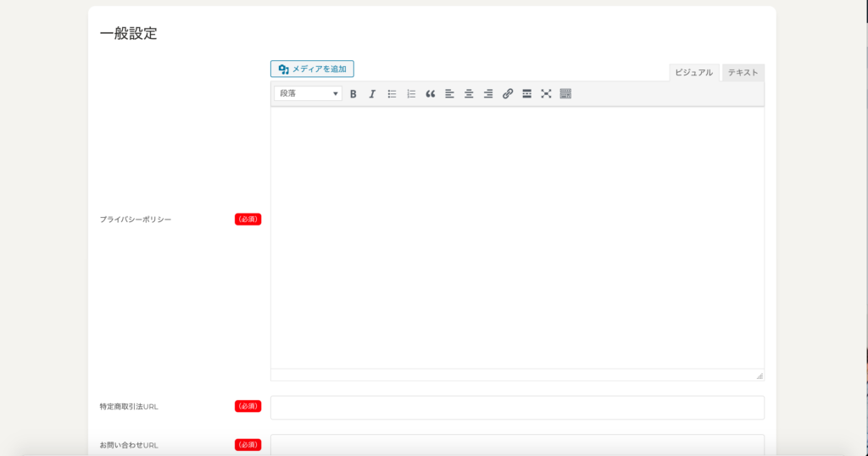This screenshot has height=456, width=868.
Task: Align text to the left
Action: [449, 94]
